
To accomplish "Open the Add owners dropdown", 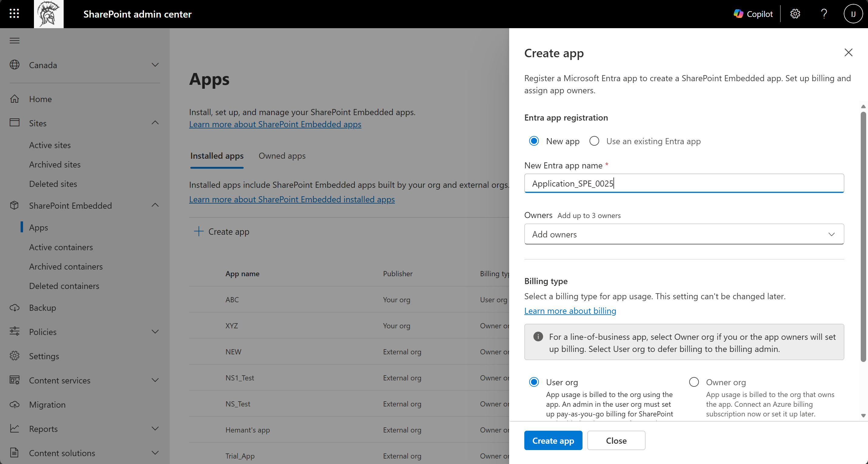I will (x=684, y=234).
